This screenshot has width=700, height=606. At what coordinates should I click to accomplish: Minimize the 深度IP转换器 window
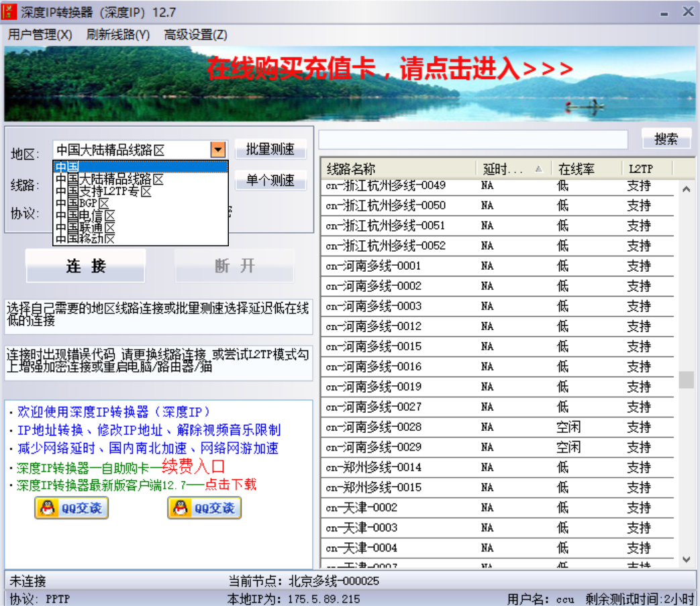pos(664,13)
